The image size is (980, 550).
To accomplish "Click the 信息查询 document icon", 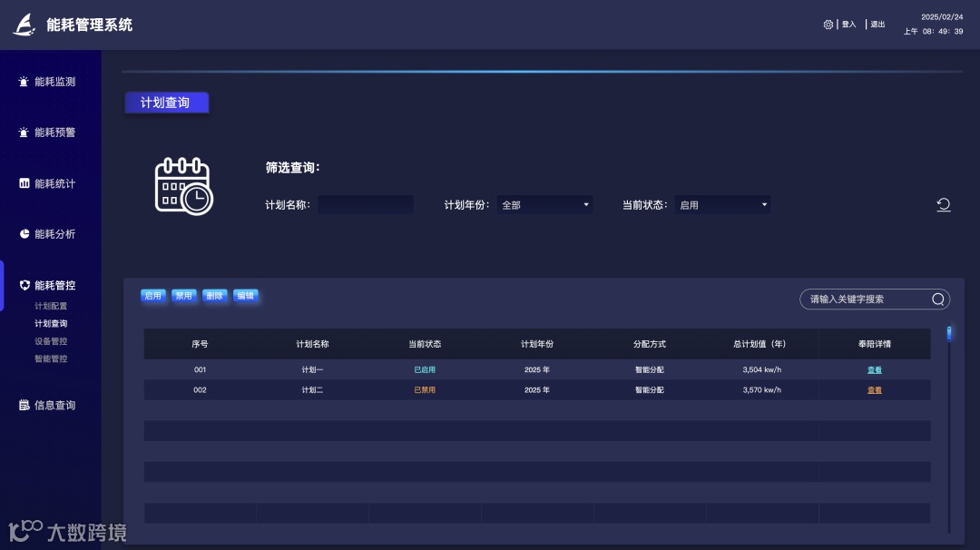I will click(x=24, y=405).
